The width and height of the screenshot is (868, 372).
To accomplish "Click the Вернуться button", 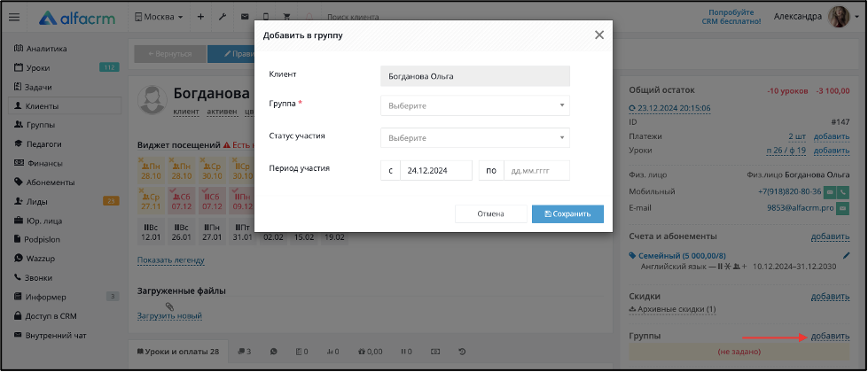I will coord(170,54).
